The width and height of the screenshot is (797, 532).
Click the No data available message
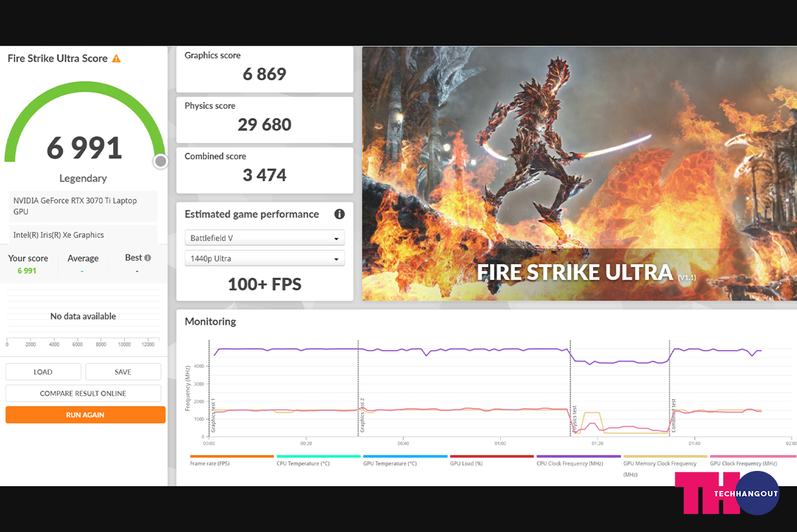[x=83, y=316]
